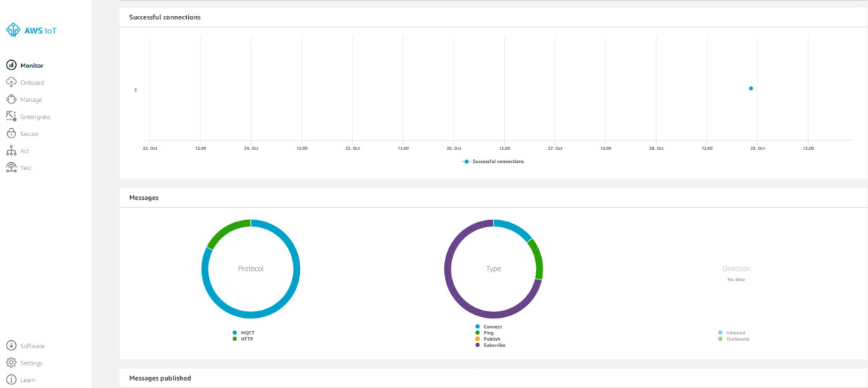The image size is (868, 388).
Task: Toggle Connect in the Type legend
Action: pos(488,327)
